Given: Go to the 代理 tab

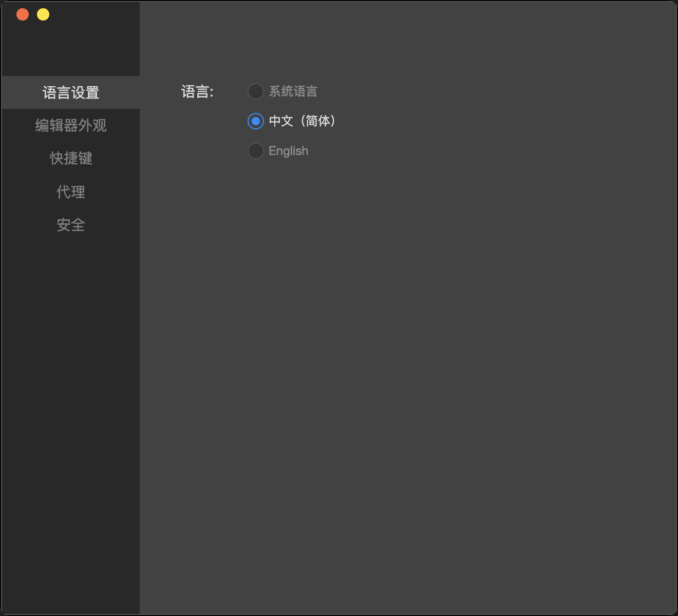Looking at the screenshot, I should [71, 191].
